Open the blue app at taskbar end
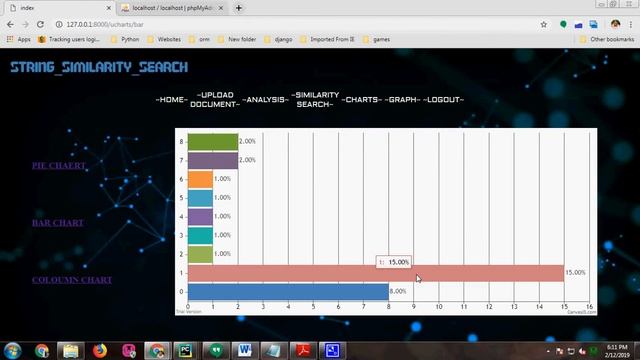Viewport: 640px width, 360px height. coord(332,351)
